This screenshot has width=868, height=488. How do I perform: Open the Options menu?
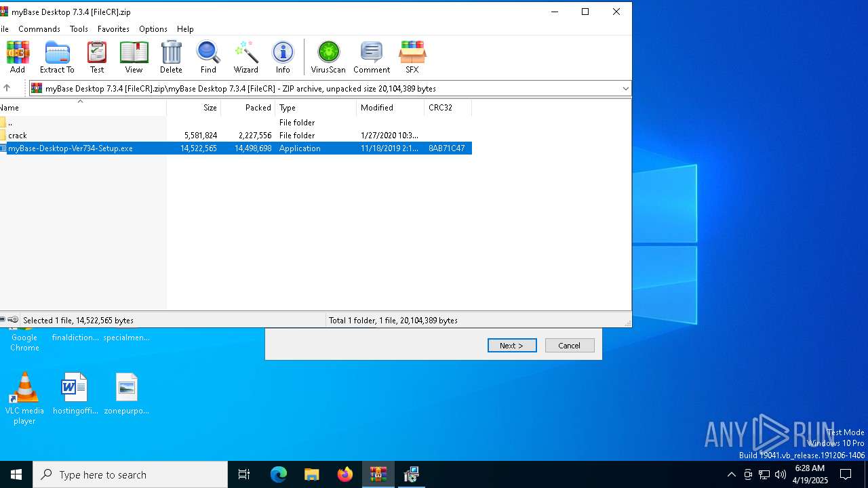click(x=153, y=29)
